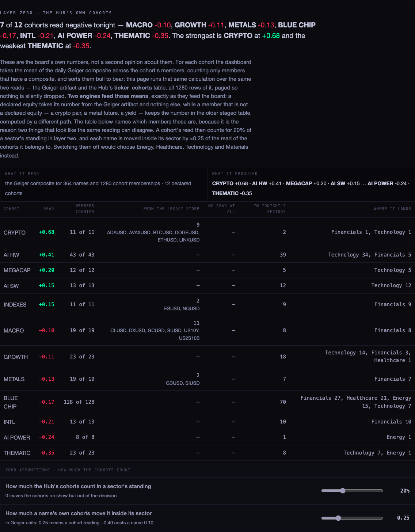Select the INTL cohort name in table
The height and width of the screenshot is (532, 415).
tap(9, 422)
